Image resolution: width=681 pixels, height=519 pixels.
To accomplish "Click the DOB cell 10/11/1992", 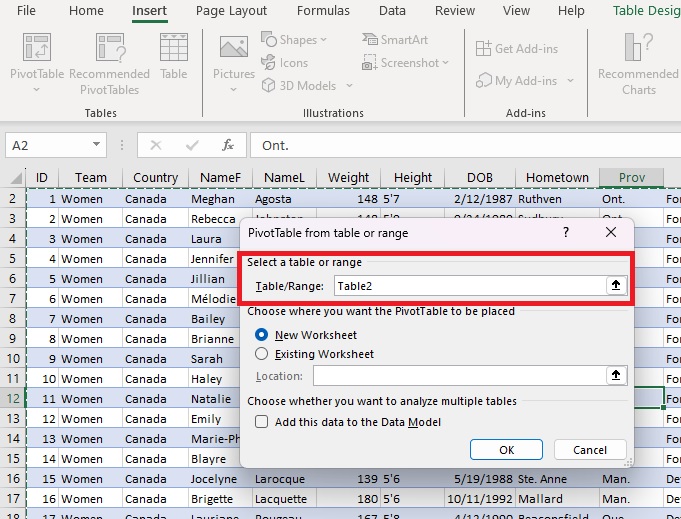I will point(480,499).
